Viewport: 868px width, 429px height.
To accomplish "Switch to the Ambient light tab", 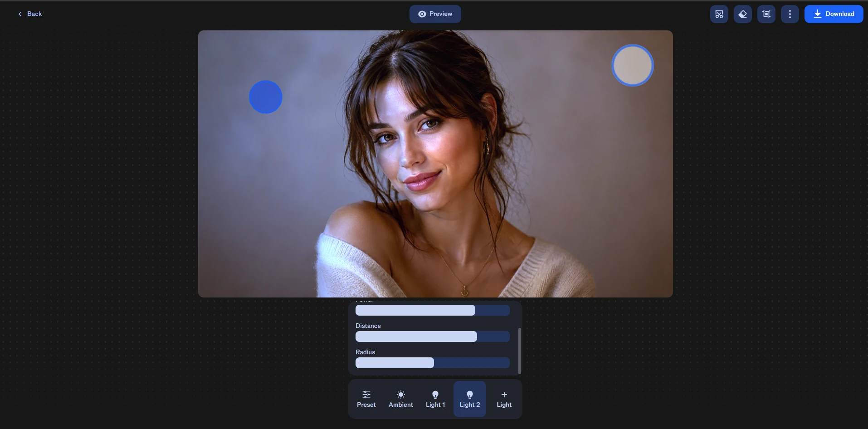I will (401, 399).
